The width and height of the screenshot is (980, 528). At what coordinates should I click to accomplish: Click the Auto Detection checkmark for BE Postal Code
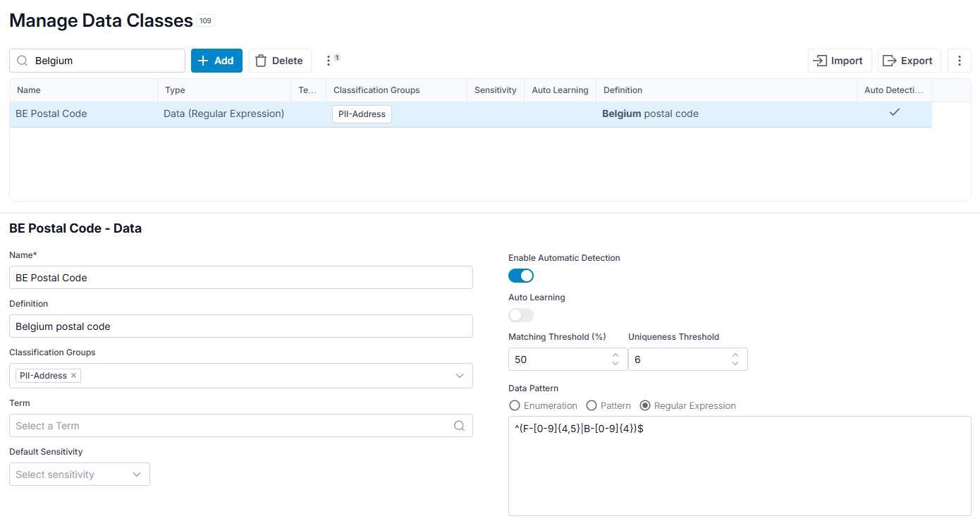point(894,113)
